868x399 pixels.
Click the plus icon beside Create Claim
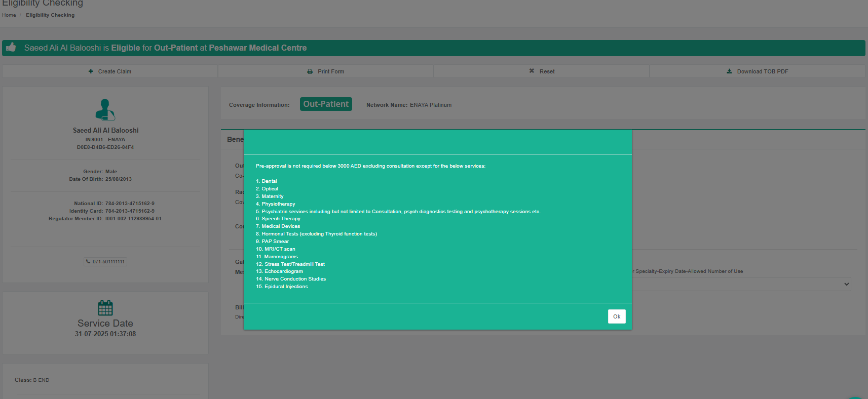[x=91, y=71]
